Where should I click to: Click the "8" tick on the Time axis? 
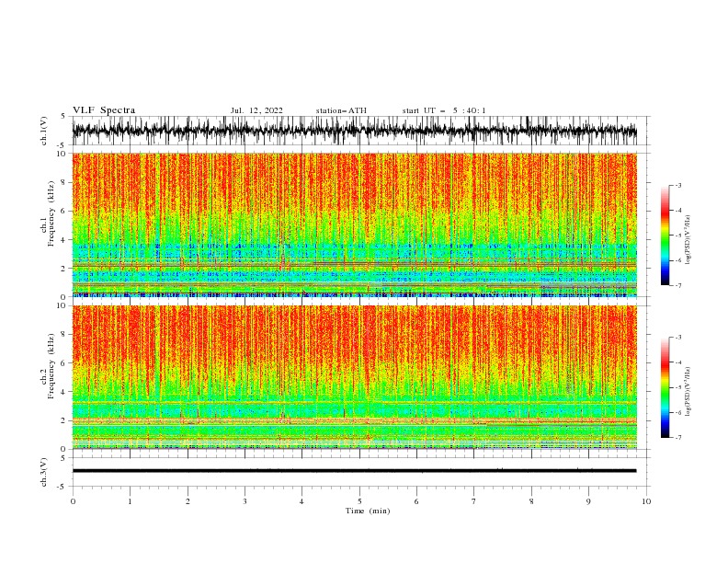tap(531, 501)
